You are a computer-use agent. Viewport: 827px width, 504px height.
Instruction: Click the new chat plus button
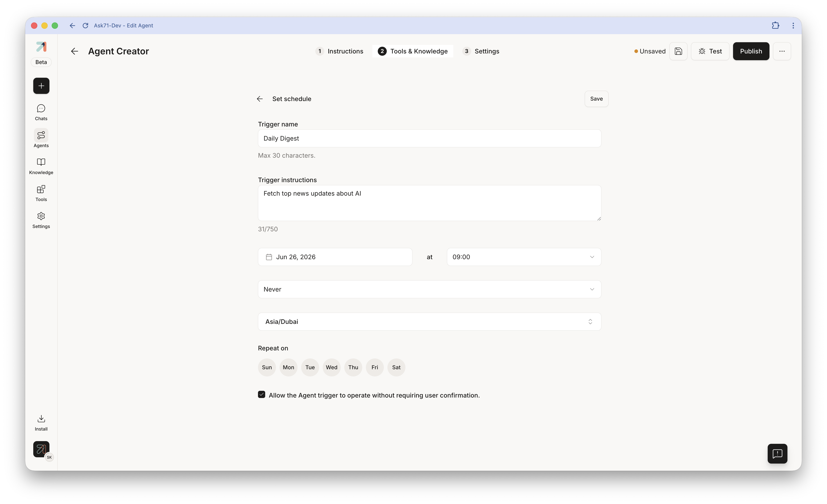pos(41,86)
